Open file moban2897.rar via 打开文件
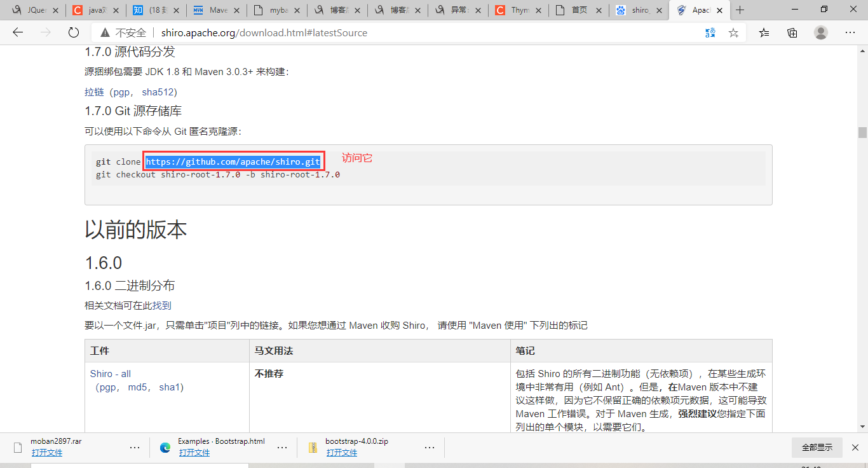This screenshot has height=468, width=868. [x=47, y=453]
